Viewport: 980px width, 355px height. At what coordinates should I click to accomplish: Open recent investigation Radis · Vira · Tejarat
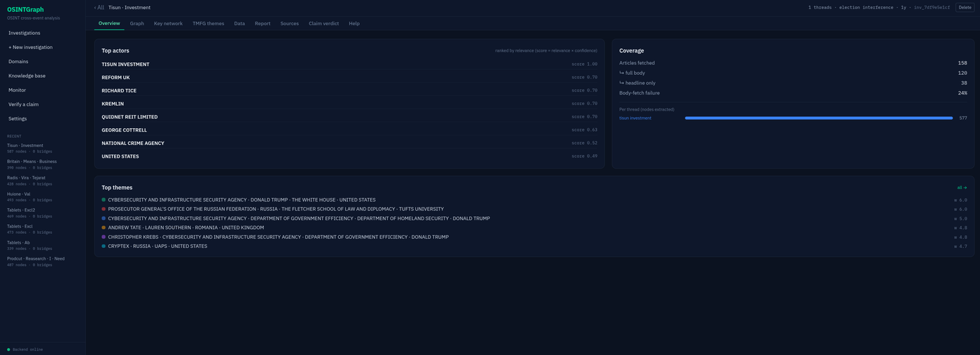(43, 180)
